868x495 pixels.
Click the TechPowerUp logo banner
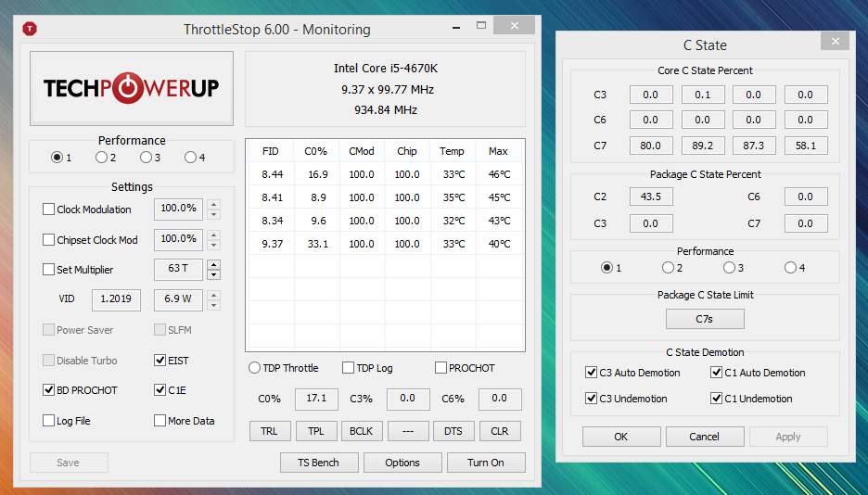tap(131, 88)
